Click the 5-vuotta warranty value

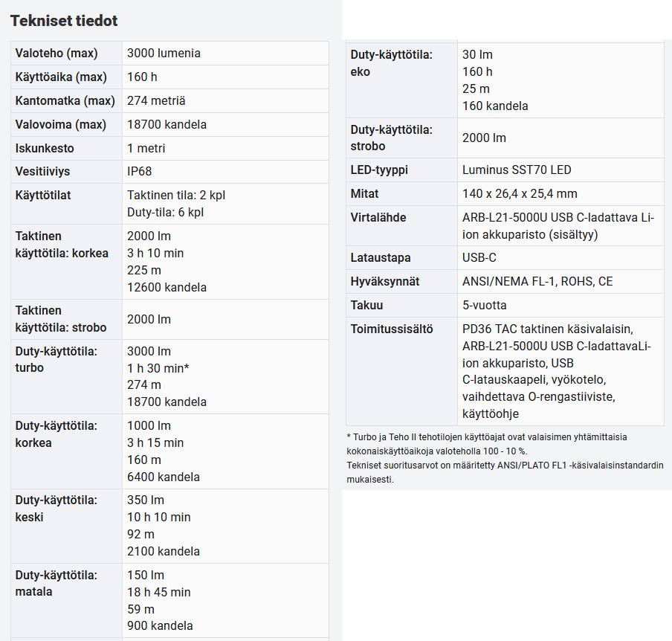485,306
